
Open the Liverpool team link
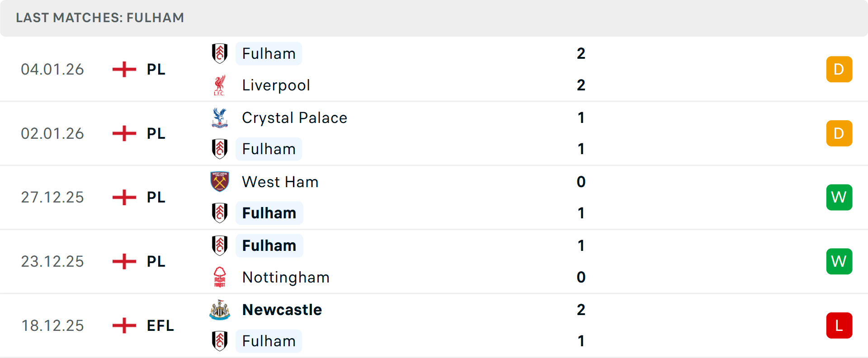point(276,85)
